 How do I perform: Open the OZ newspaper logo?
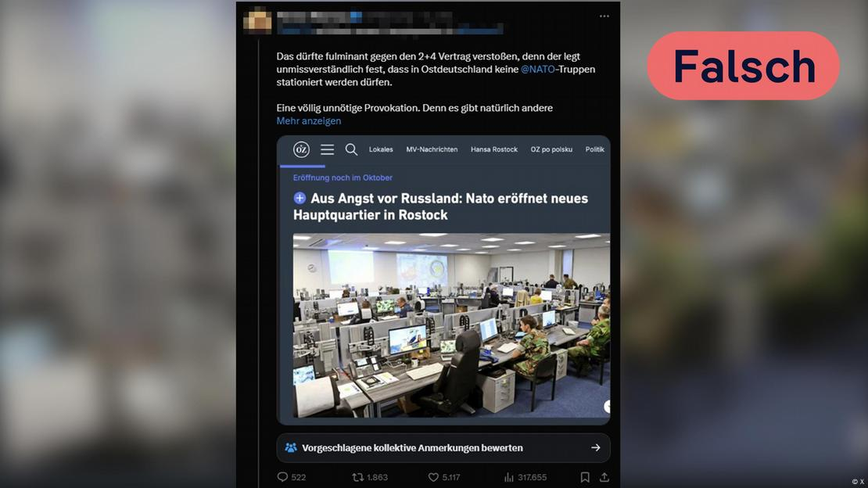click(x=301, y=149)
